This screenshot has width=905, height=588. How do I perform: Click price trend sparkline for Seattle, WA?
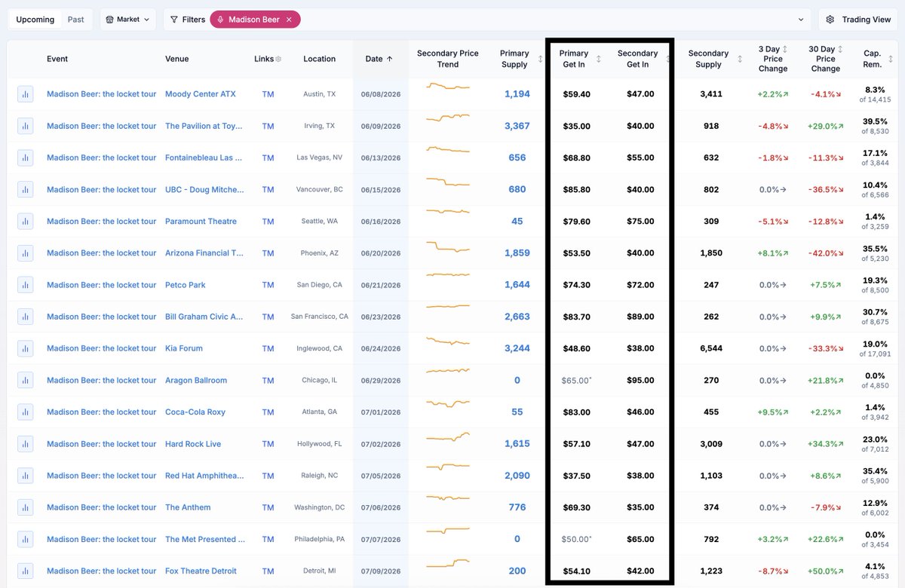click(448, 210)
